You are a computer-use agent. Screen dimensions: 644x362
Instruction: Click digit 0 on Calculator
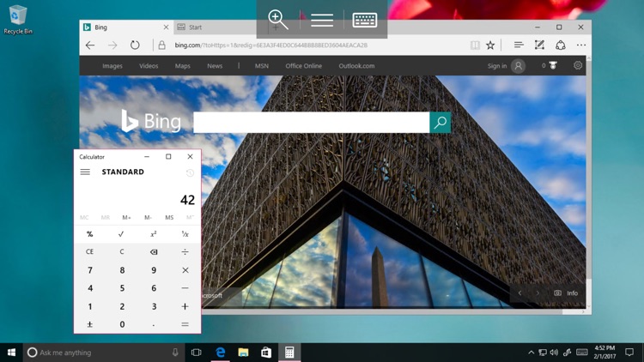(x=122, y=324)
